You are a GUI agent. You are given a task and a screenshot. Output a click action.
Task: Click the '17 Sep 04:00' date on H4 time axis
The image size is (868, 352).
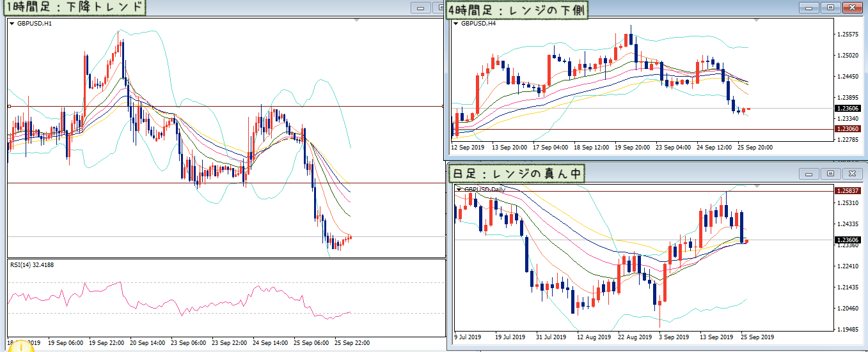click(551, 147)
